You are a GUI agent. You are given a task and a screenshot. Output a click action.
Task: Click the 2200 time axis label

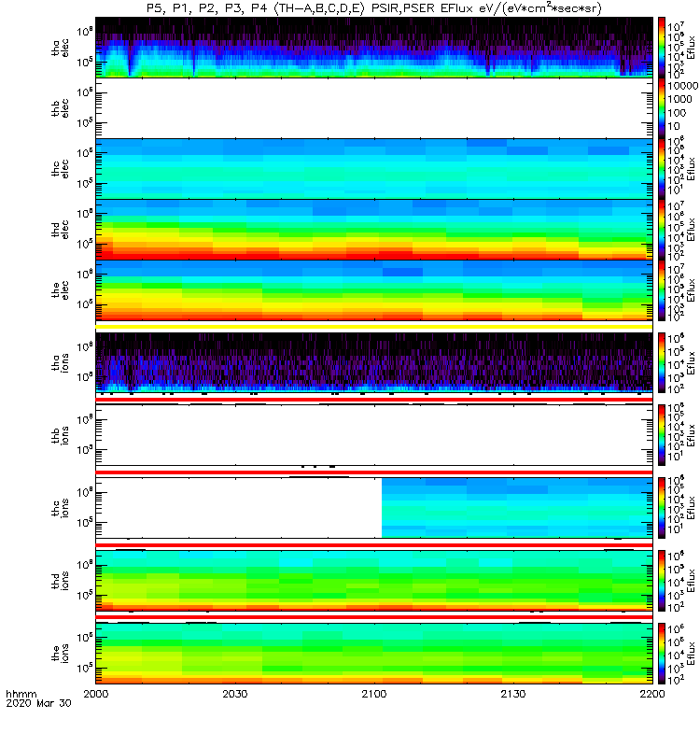(x=652, y=694)
